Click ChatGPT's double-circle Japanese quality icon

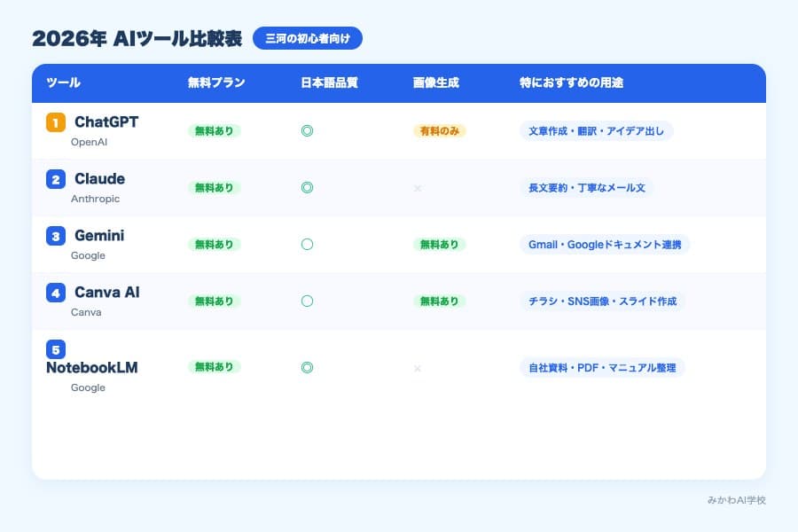point(306,131)
